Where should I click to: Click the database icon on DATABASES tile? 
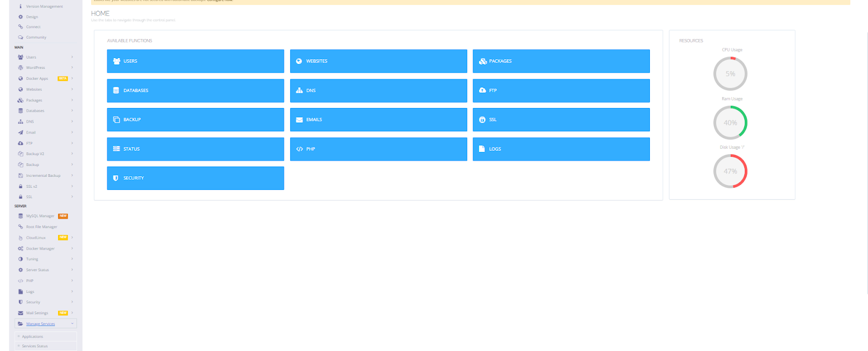(116, 91)
